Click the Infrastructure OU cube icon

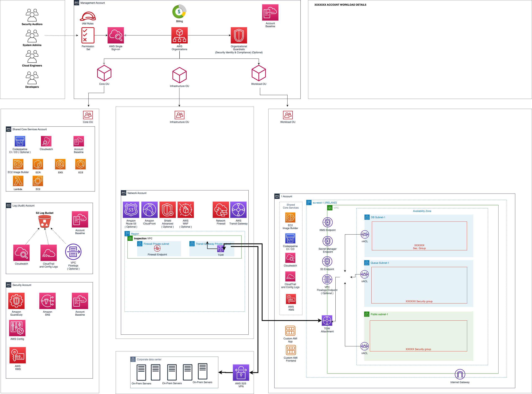tap(179, 75)
